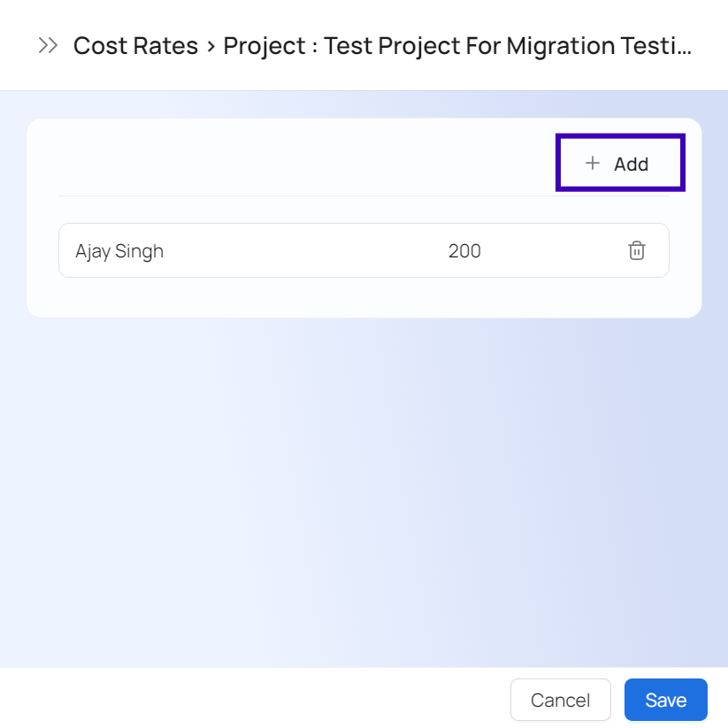Delete the Ajay Singh cost rate
Screen dimensions: 728x728
[636, 250]
